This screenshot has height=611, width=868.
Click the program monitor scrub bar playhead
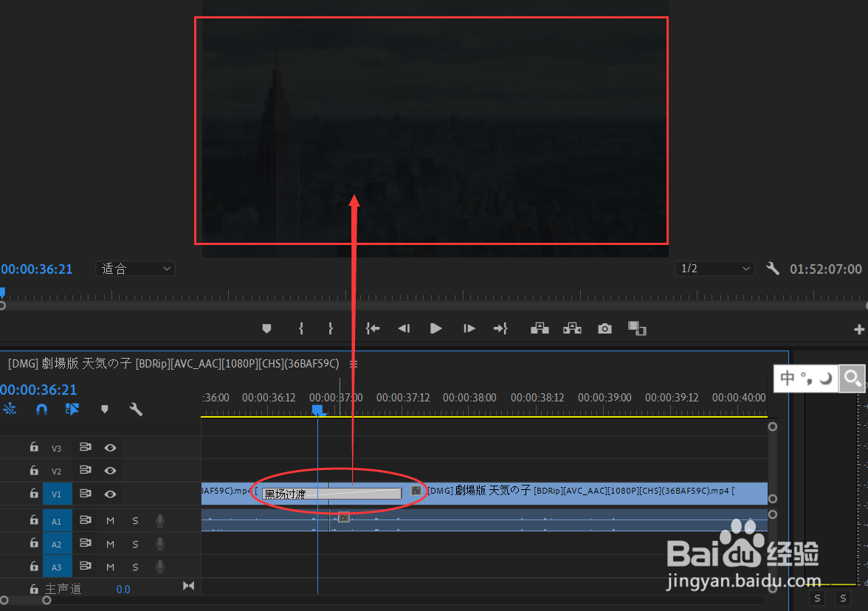pos(3,292)
